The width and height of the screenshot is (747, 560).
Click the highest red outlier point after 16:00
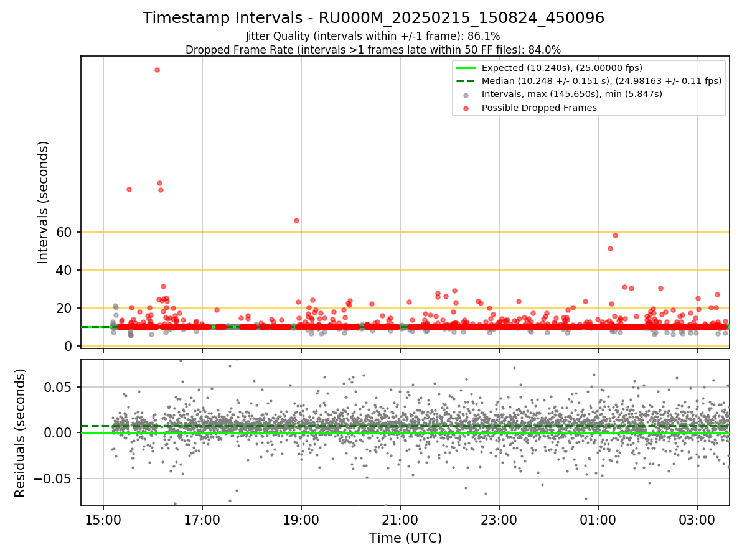pos(157,70)
